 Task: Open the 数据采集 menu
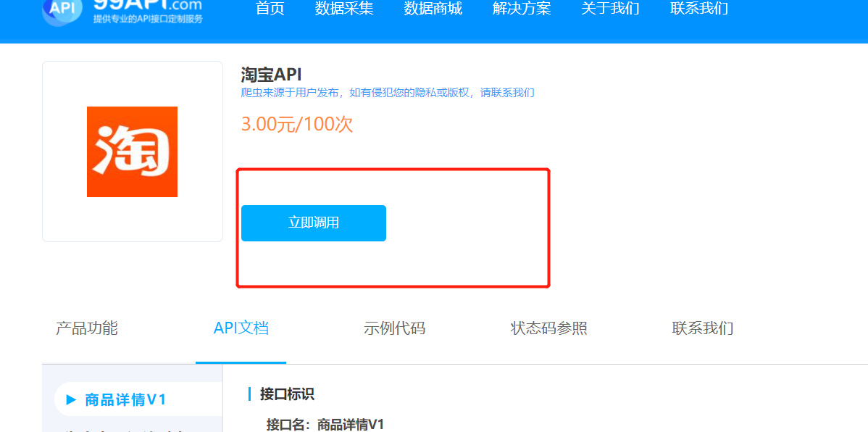coord(344,9)
